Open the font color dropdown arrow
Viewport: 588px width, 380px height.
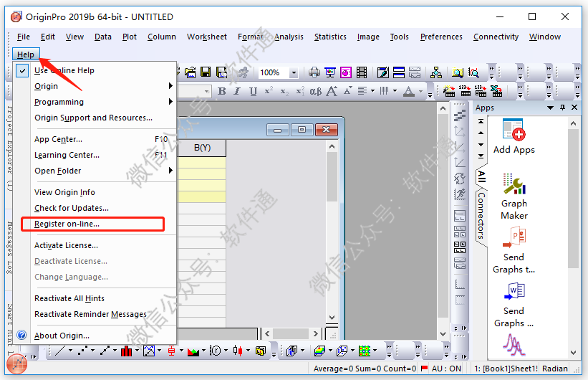tap(420, 91)
